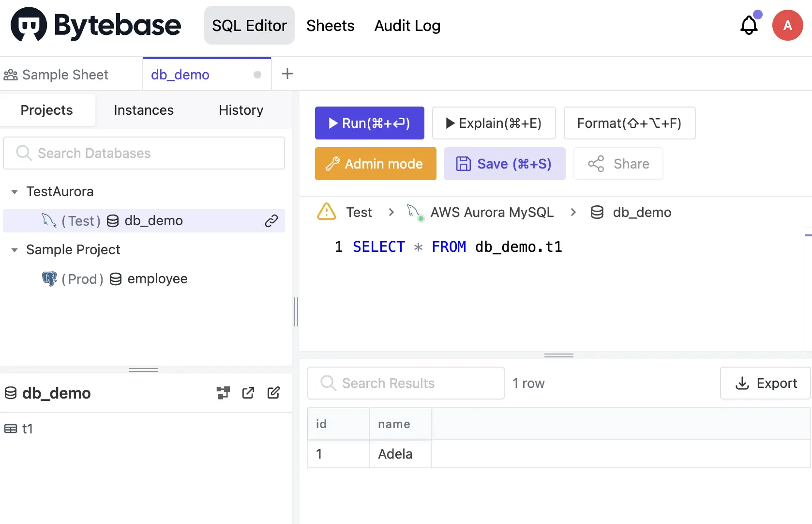Click the MySQL dolphin icon in breadcrumb
812x524 pixels.
coord(415,212)
